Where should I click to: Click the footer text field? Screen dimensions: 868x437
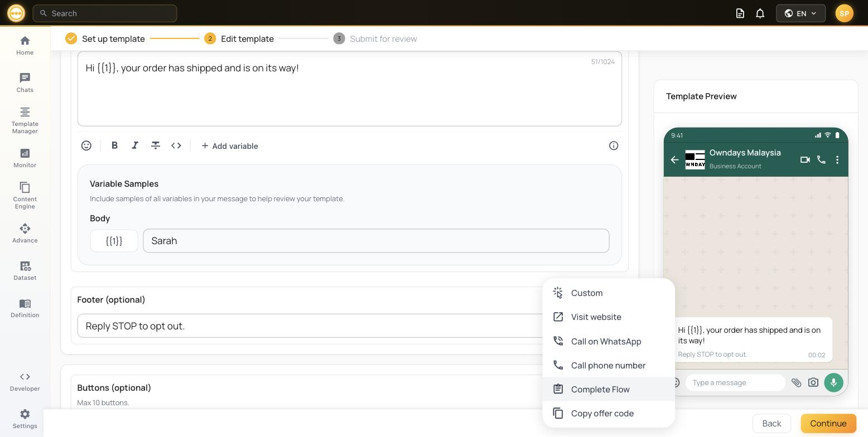click(310, 326)
